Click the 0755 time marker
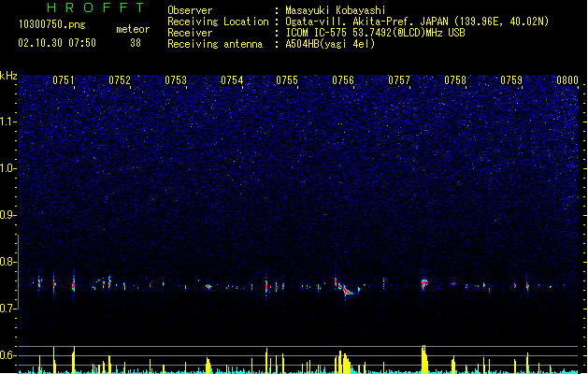The width and height of the screenshot is (588, 374). [287, 80]
